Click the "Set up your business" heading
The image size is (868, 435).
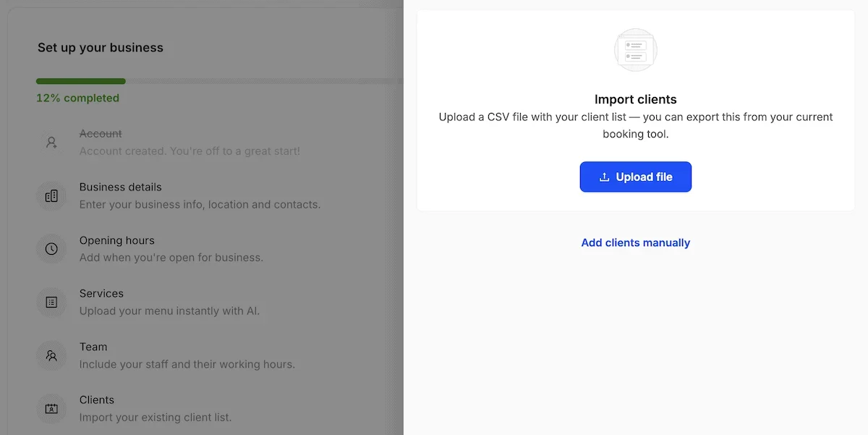tap(101, 48)
